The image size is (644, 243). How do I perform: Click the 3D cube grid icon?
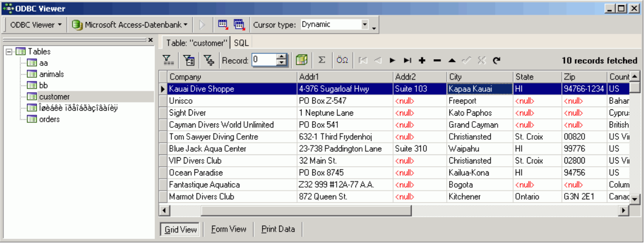(302, 60)
